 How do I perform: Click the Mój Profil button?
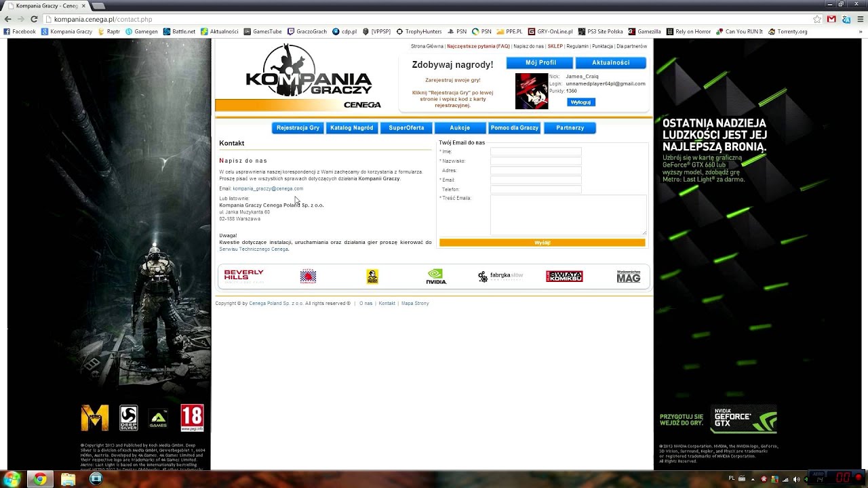pos(540,63)
